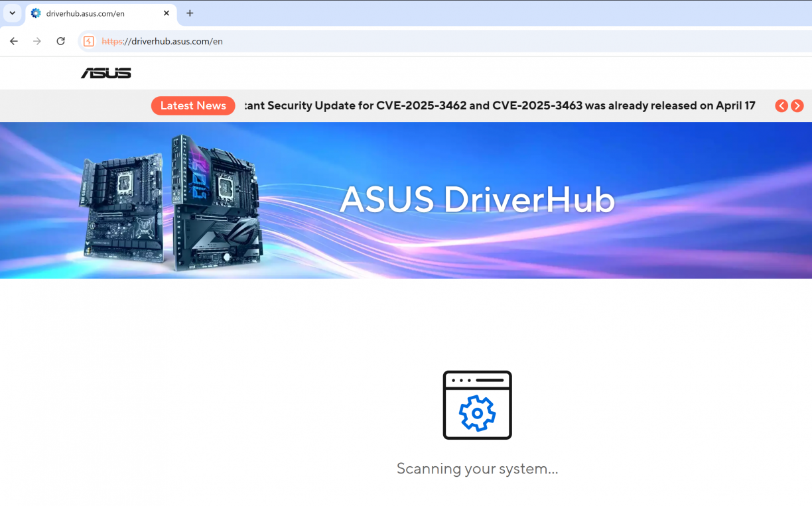Click the ROG motherboard image on right
812x506 pixels.
[x=216, y=202]
